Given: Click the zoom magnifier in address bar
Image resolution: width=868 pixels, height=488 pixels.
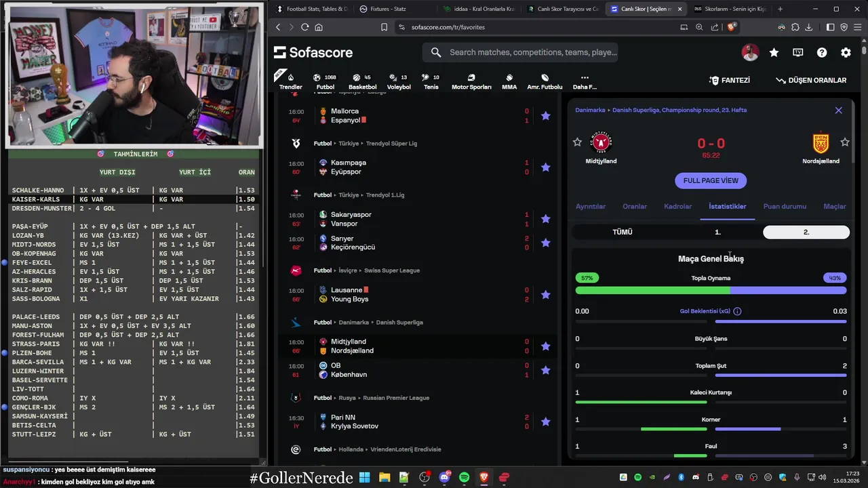Looking at the screenshot, I should coord(699,27).
